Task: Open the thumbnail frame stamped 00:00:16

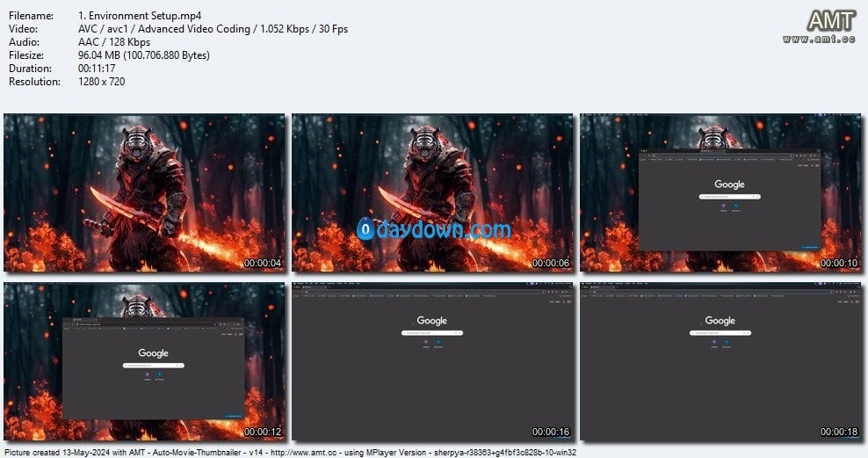Action: coord(433,361)
